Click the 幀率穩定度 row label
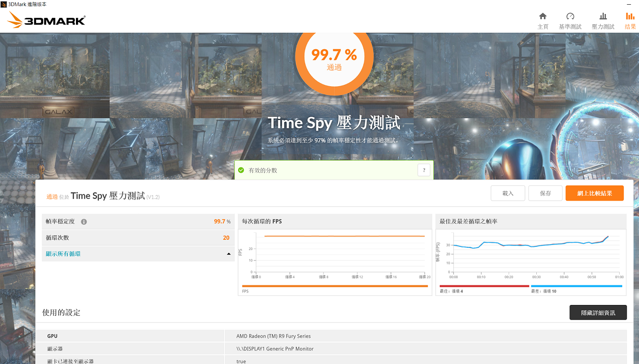Screen dimensions: 639x364 [60, 222]
